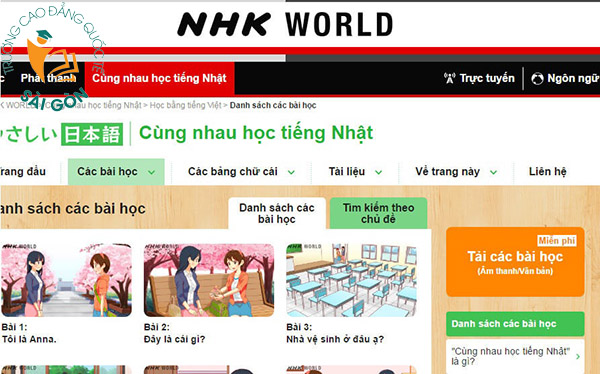Click the green Cùng nhau học tiếng Nhật heading
Screen dimensions: 600x374
[256, 133]
